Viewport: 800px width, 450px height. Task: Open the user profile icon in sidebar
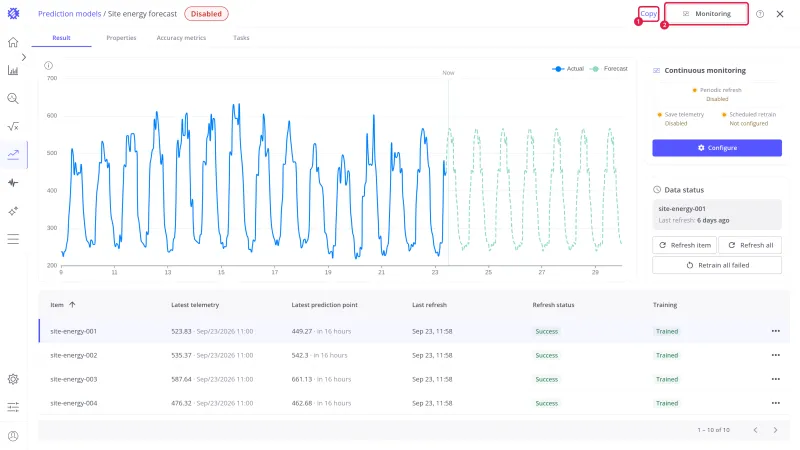13,436
